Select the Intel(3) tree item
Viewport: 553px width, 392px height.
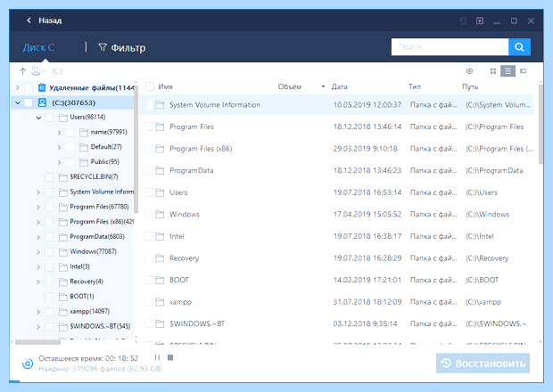(79, 266)
